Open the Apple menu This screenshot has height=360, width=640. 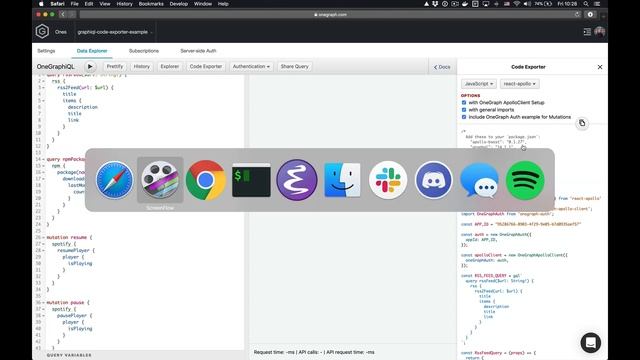[x=41, y=4]
